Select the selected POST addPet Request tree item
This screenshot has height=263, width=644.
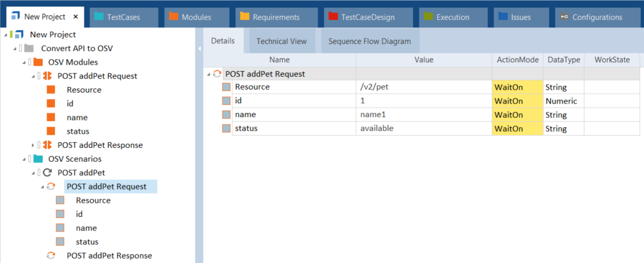(107, 187)
